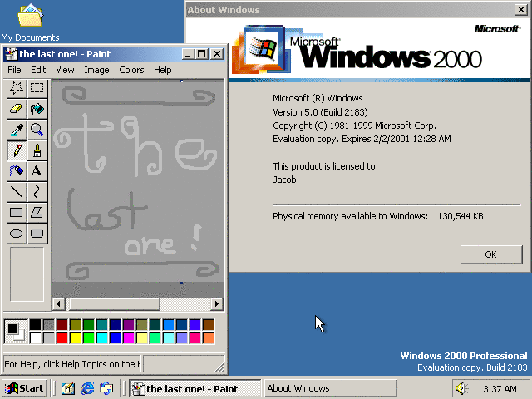Image resolution: width=532 pixels, height=399 pixels.
Task: Select the Pencil tool in Paint
Action: click(17, 150)
